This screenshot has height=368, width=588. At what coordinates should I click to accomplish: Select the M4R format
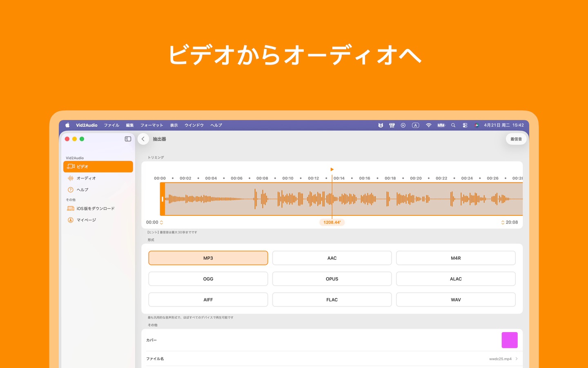click(x=456, y=258)
